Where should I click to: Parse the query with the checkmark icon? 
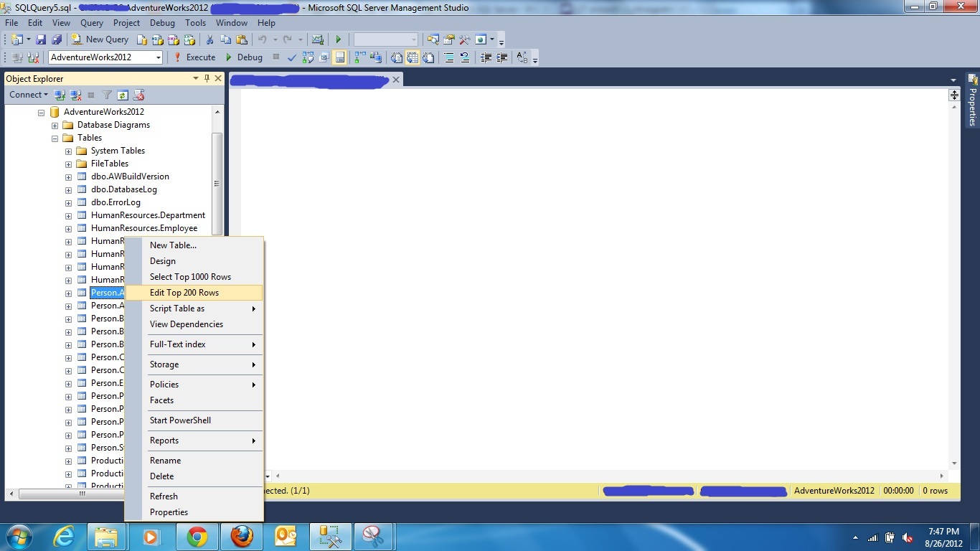coord(291,57)
